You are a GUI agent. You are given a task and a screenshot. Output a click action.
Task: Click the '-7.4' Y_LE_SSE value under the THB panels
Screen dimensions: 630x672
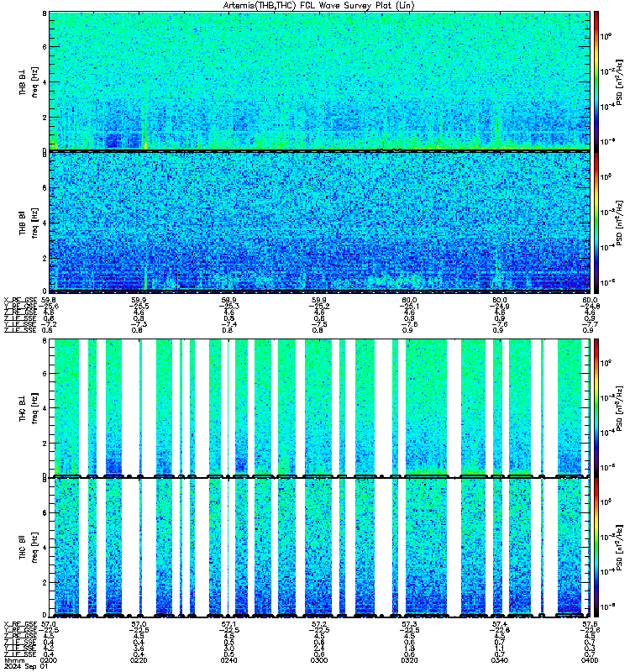(229, 324)
